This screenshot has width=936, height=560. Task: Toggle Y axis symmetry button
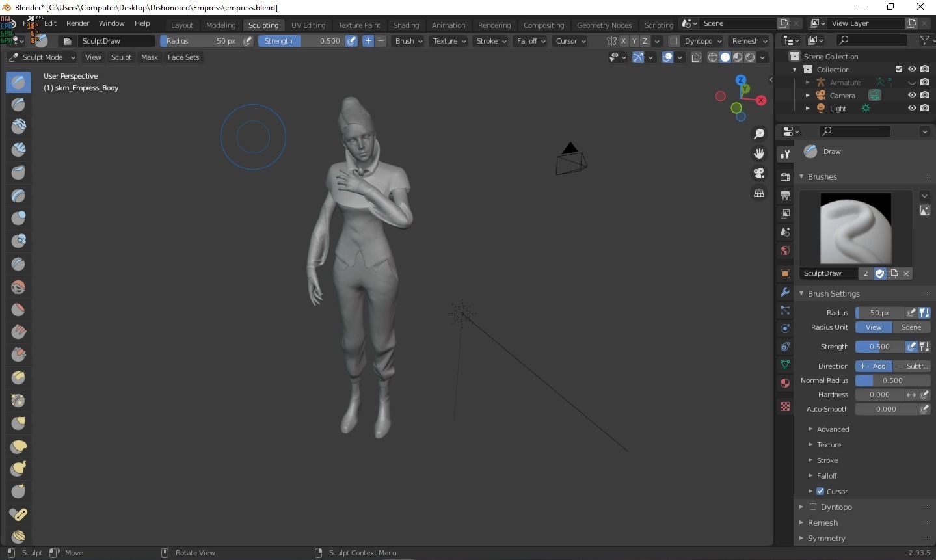point(634,41)
